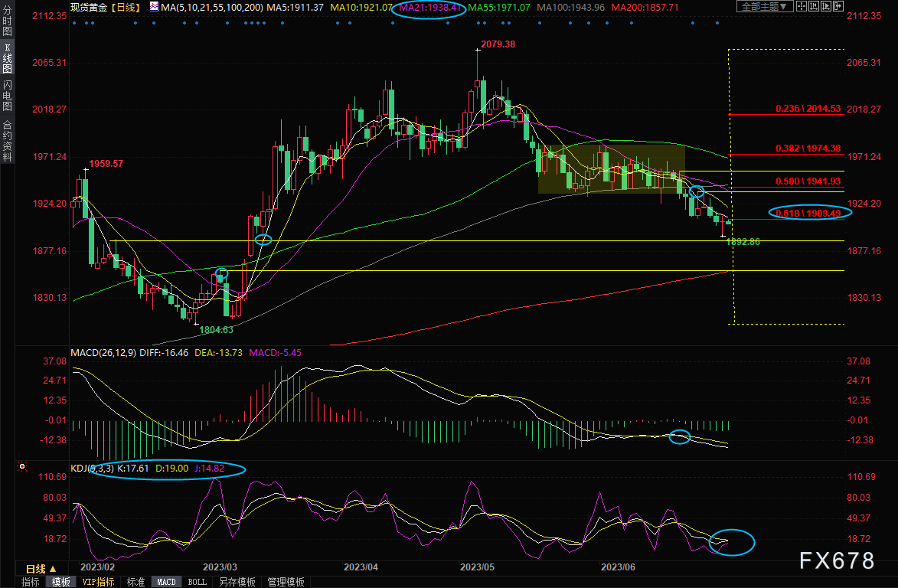Open 管理模板 template manager
The height and width of the screenshot is (588, 898).
[286, 582]
